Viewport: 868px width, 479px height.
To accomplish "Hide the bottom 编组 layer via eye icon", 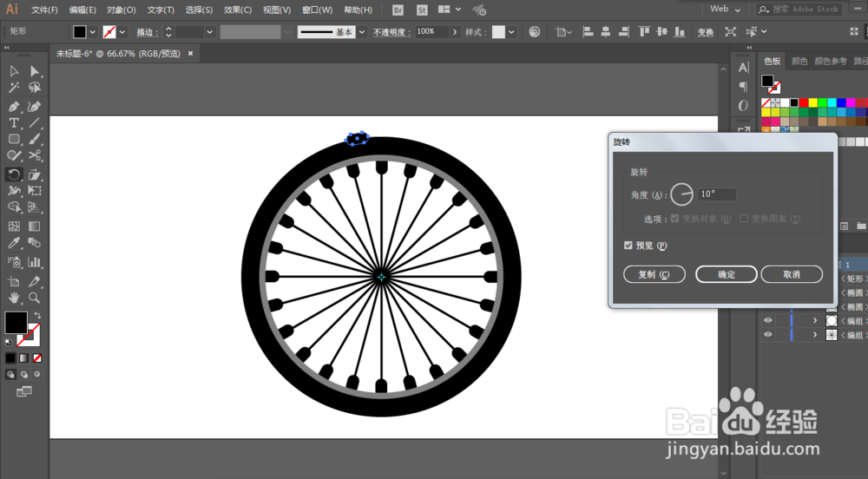I will tap(768, 335).
